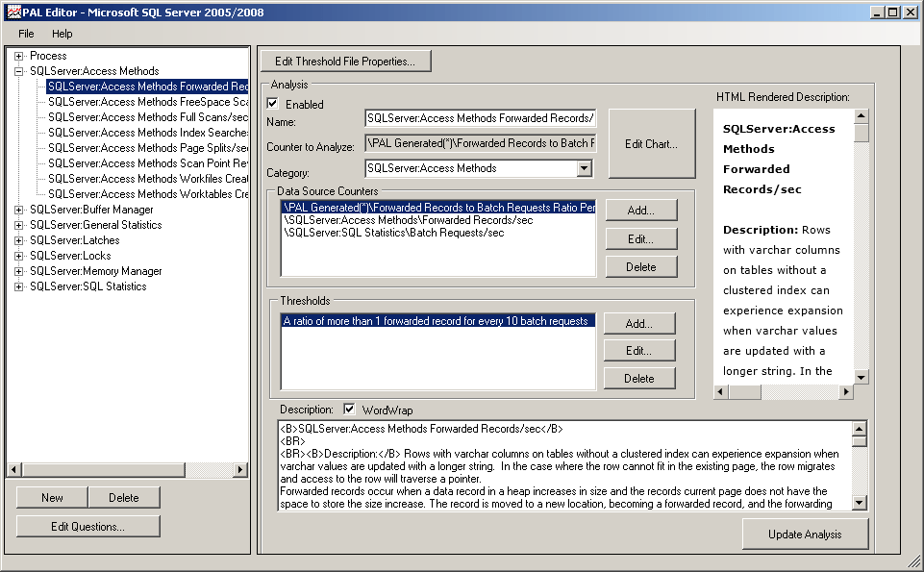
Task: Click the Update Analysis button
Action: pyautogui.click(x=805, y=535)
